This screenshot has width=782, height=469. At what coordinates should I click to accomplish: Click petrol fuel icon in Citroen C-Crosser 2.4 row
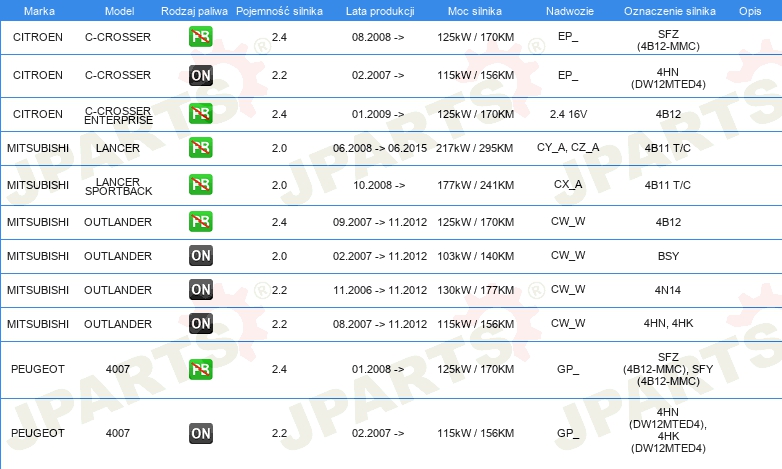tap(200, 37)
